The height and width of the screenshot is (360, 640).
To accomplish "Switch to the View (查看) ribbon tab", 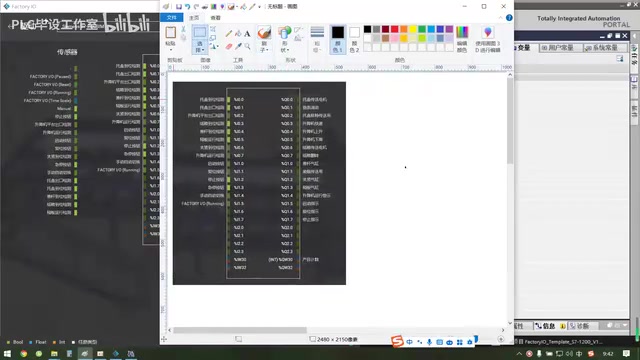I will 216,18.
